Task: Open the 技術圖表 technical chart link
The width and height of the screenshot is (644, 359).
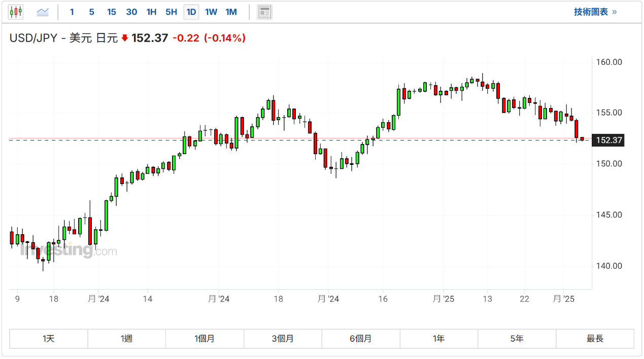Action: pos(595,12)
